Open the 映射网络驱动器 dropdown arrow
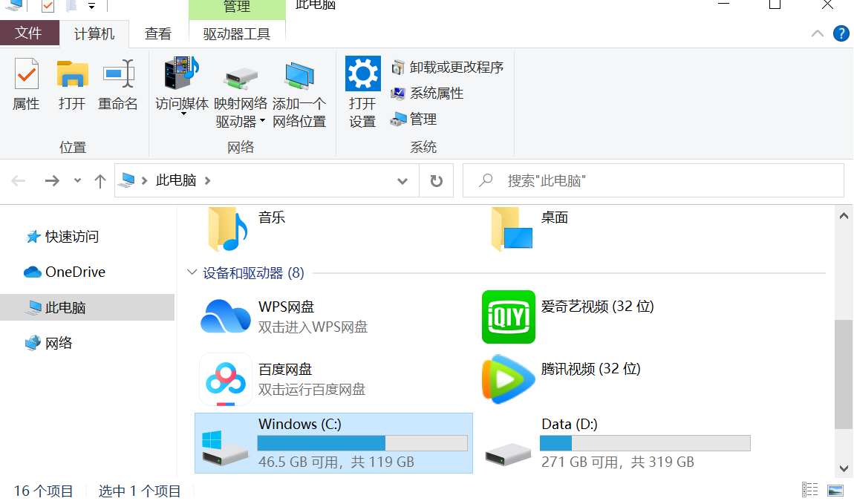 click(263, 121)
